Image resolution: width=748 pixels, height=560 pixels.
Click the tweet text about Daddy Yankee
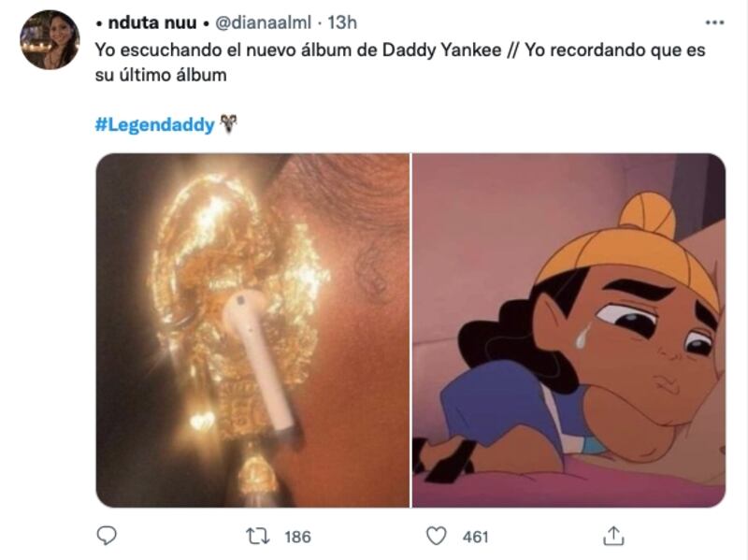pyautogui.click(x=400, y=63)
